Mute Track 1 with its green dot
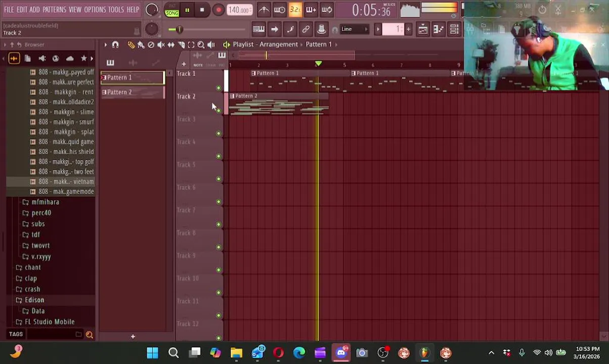 (219, 88)
